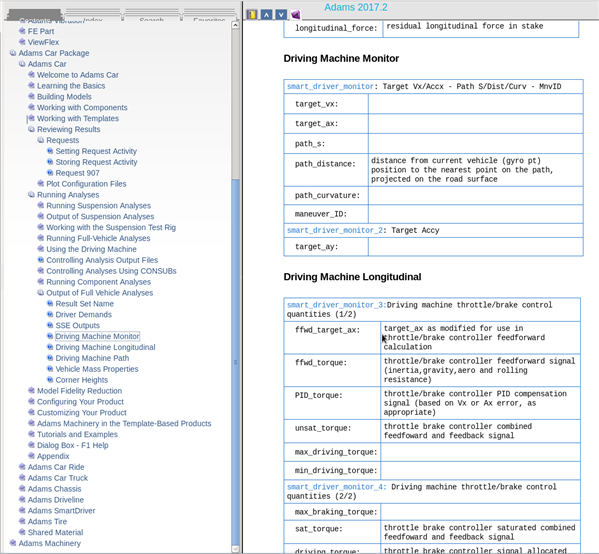Expand the Adams Car Ride book
The width and height of the screenshot is (599, 554).
(x=22, y=467)
